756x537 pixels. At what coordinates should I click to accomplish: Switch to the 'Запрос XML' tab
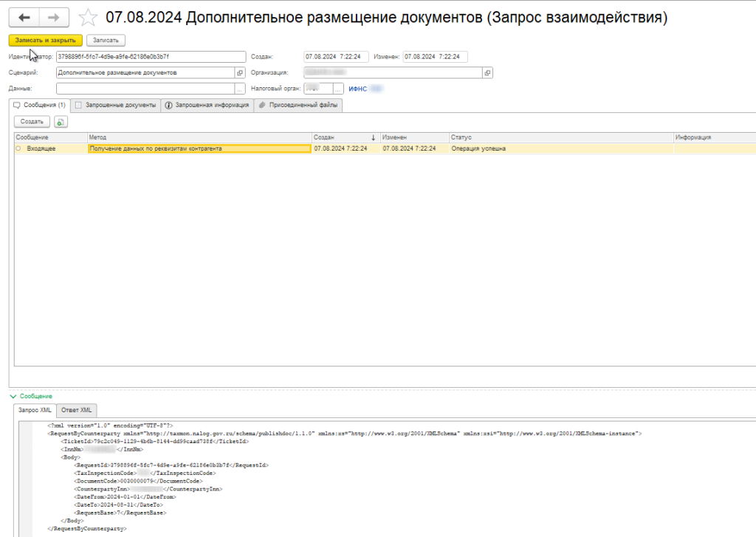click(35, 410)
